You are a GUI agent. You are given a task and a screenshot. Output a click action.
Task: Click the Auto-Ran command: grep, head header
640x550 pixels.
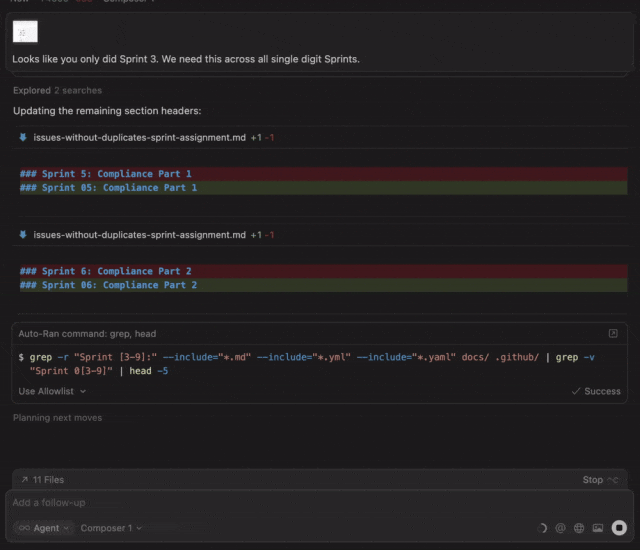(x=87, y=333)
